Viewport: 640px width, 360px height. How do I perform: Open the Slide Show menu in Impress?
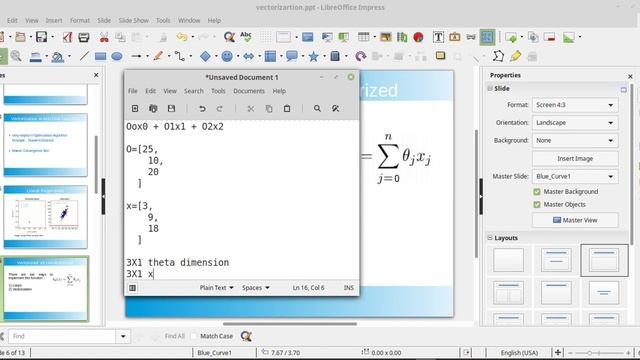(133, 20)
